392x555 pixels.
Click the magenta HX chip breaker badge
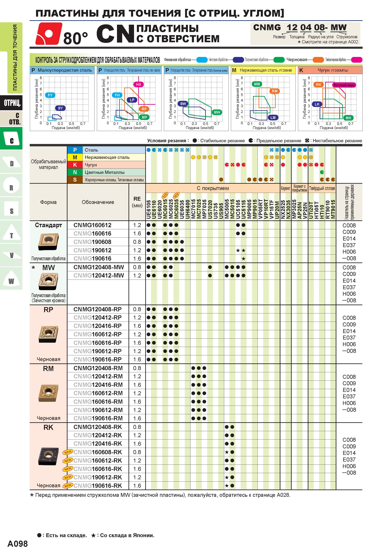click(x=138, y=84)
